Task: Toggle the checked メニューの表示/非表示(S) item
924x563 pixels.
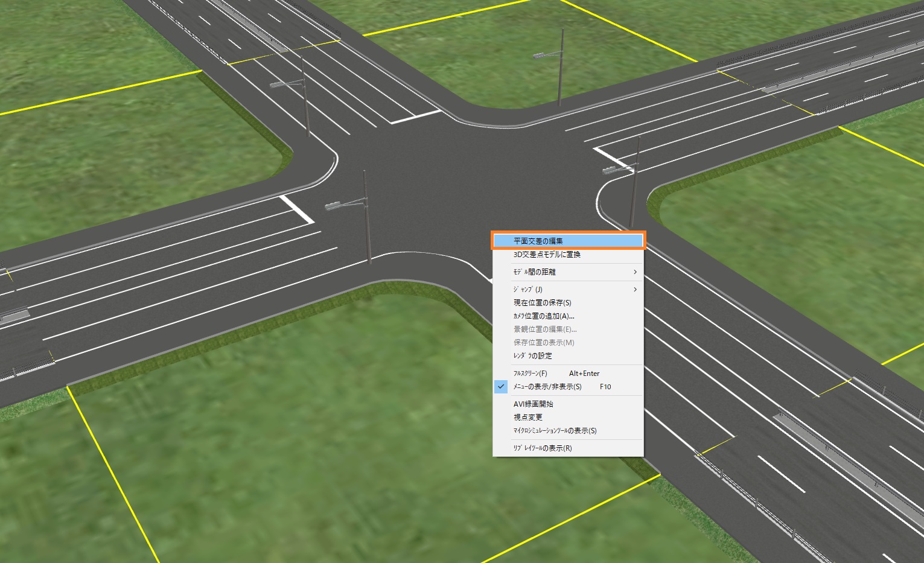Action: [569, 387]
